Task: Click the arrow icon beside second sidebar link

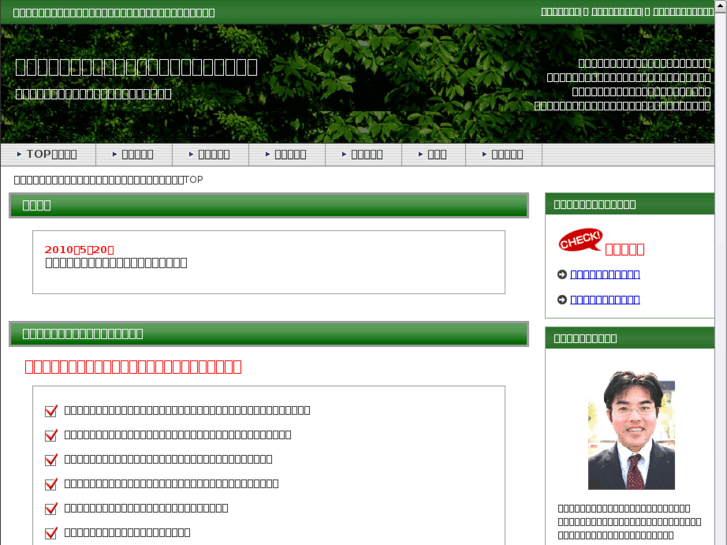Action: coord(562,300)
